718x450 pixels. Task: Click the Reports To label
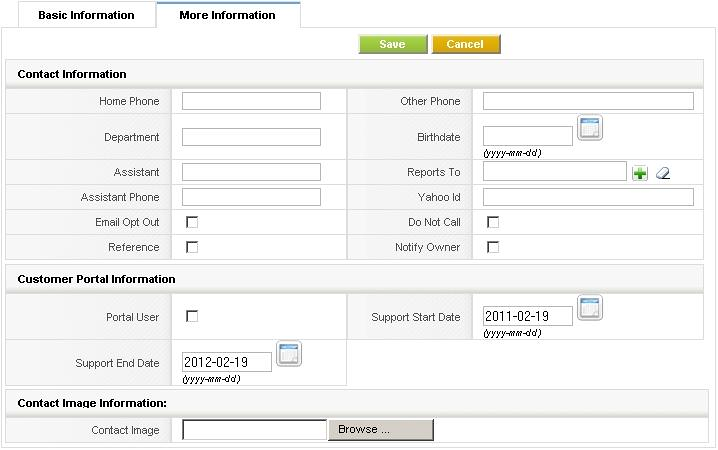click(x=434, y=172)
